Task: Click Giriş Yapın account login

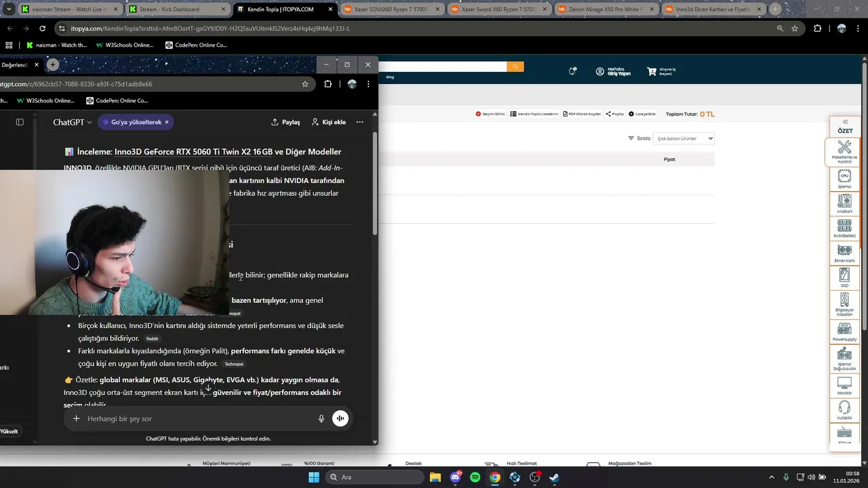Action: pyautogui.click(x=613, y=71)
